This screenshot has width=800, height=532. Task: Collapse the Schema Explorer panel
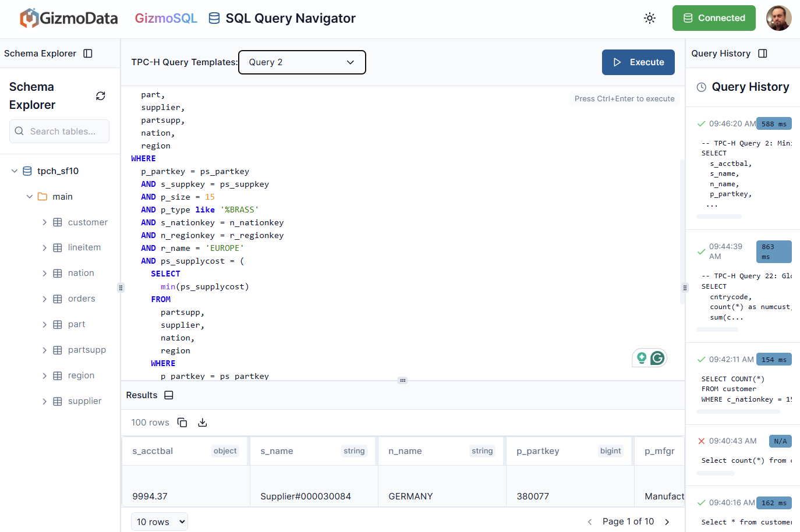pos(88,53)
